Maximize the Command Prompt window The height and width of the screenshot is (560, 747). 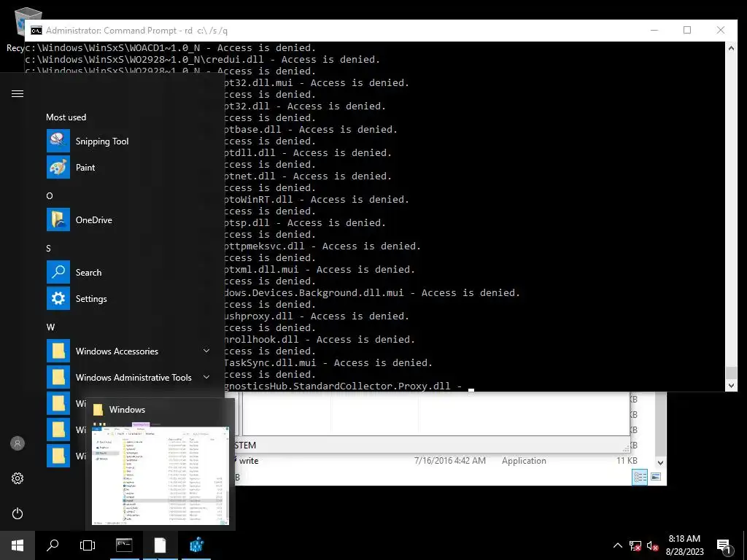[687, 30]
